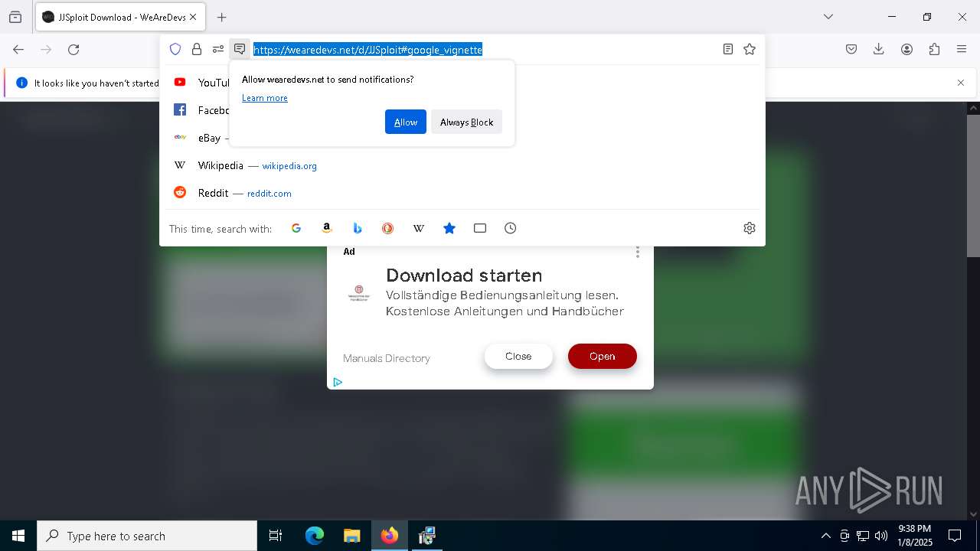Close the JJSploit Download tab

(193, 17)
